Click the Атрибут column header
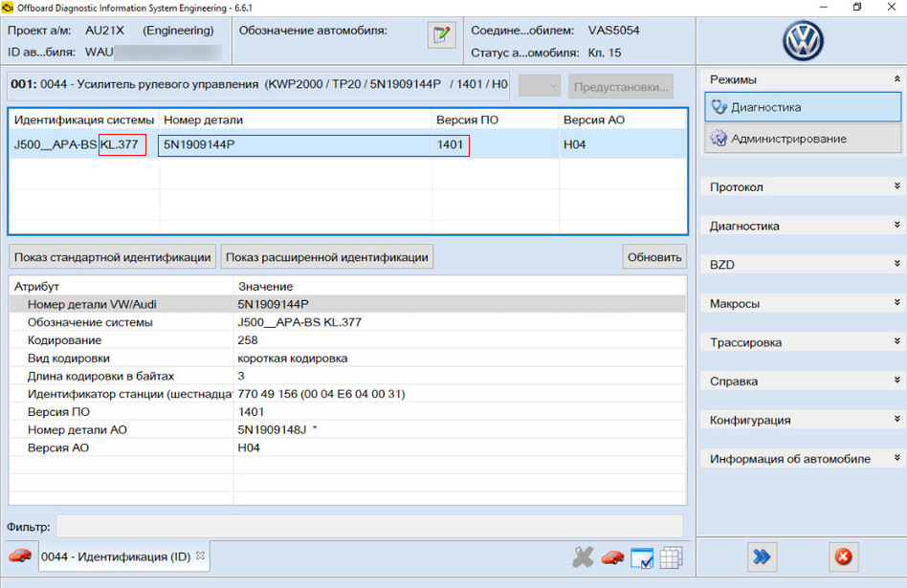Image resolution: width=907 pixels, height=588 pixels. [x=121, y=286]
